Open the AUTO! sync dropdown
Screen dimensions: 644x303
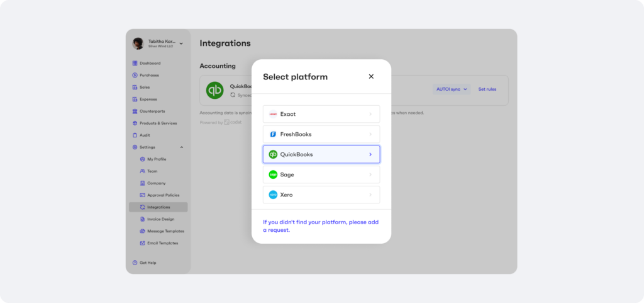click(452, 89)
